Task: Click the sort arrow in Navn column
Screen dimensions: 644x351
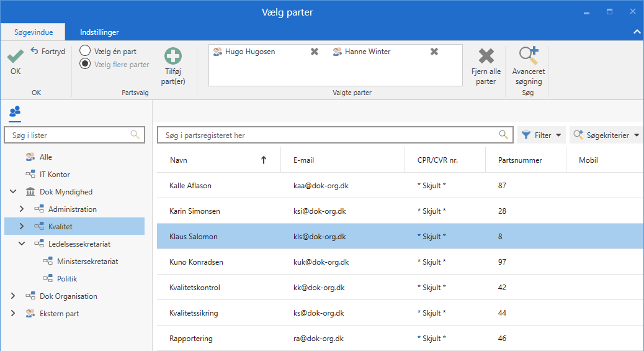Action: pyautogui.click(x=264, y=160)
